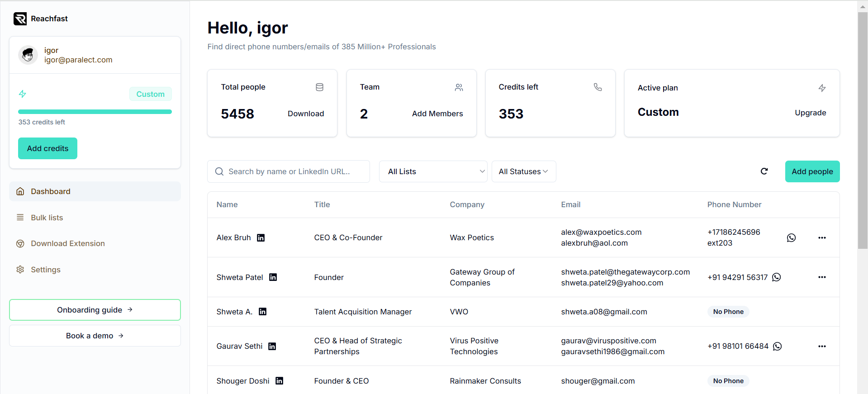The height and width of the screenshot is (394, 868).
Task: Click the Settings gear icon
Action: [x=20, y=270]
